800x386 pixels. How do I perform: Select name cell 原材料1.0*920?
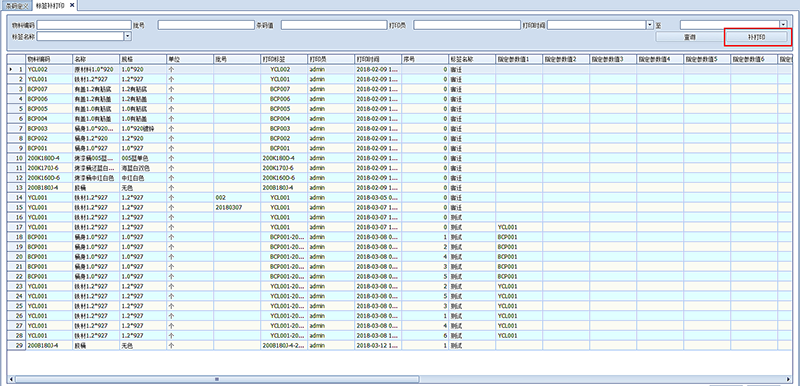click(96, 69)
